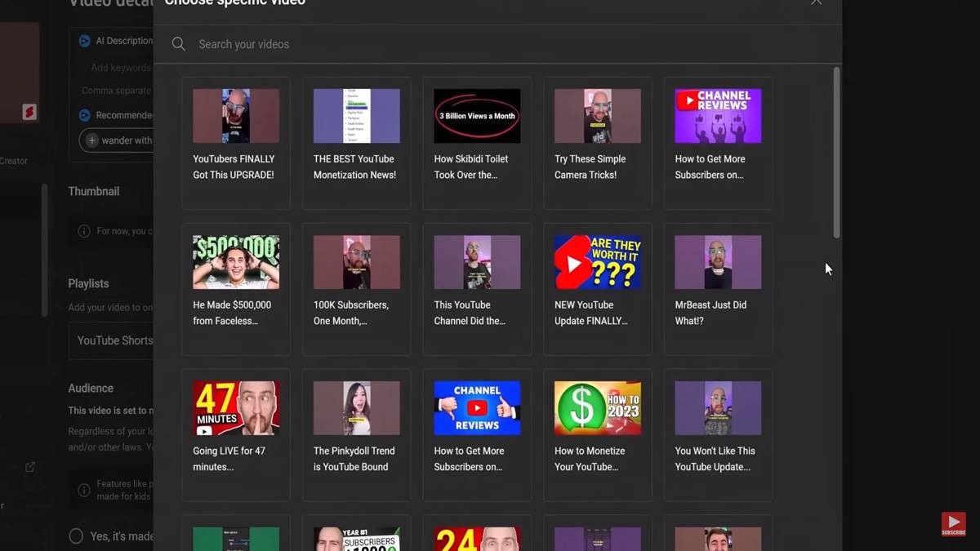This screenshot has height=551, width=980.
Task: Select '100K Subscribers, One Month' thumbnail
Action: (x=357, y=262)
